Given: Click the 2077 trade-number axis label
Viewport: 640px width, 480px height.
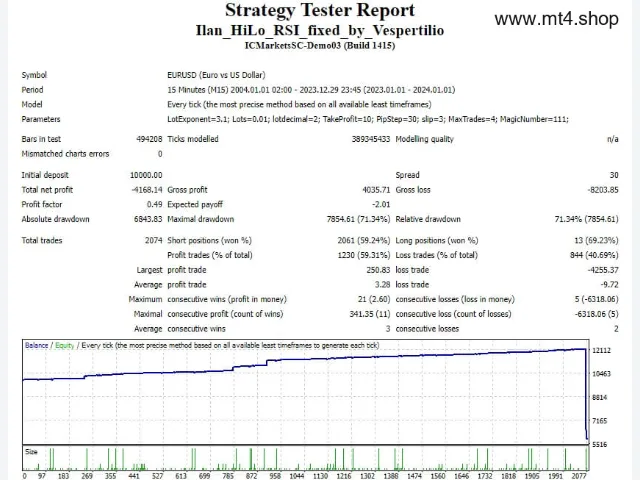Looking at the screenshot, I should pos(579,476).
